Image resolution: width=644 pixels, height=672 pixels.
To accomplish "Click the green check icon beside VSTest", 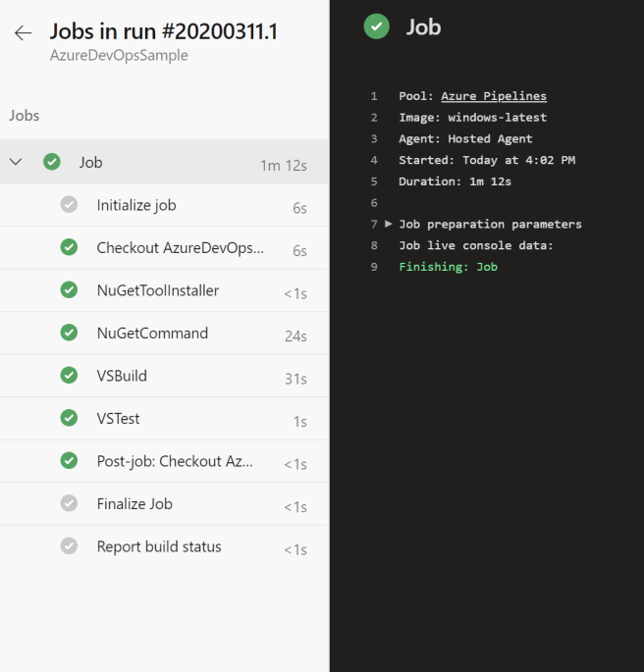I will click(69, 418).
